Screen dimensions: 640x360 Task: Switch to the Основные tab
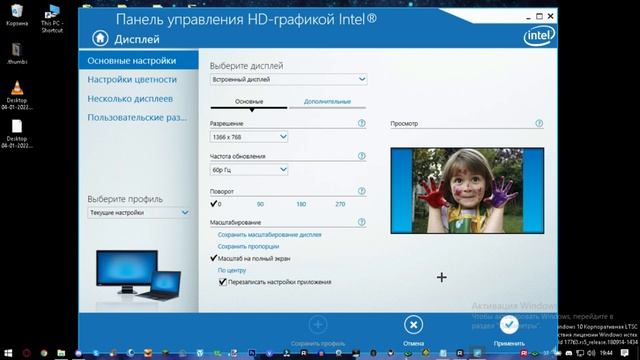point(249,101)
